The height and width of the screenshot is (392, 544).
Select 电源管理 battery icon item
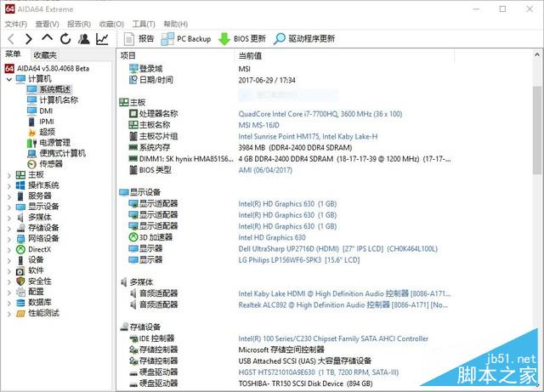[x=32, y=143]
